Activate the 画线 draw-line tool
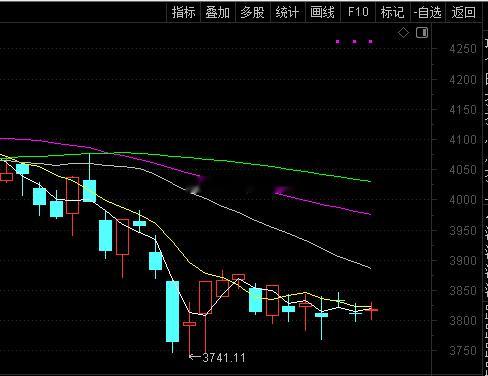Screen dimensions: 488x376 [x=322, y=13]
